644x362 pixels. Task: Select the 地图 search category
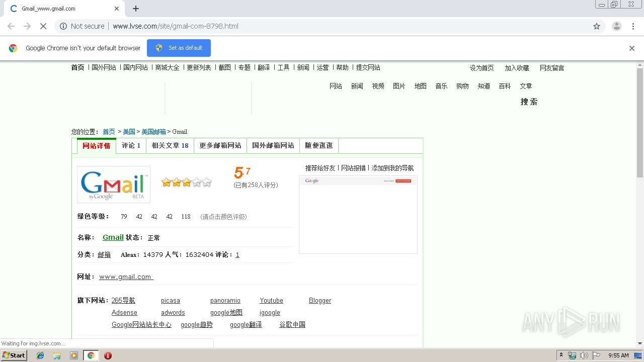[421, 86]
